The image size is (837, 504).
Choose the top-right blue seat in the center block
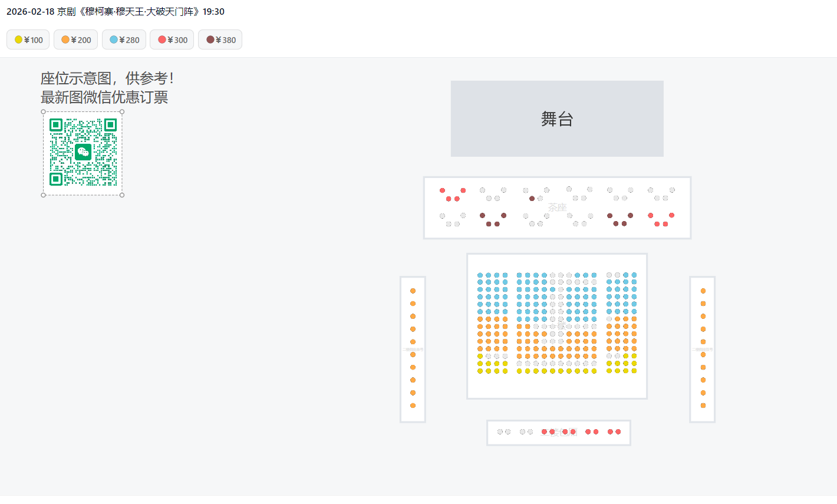coord(634,275)
